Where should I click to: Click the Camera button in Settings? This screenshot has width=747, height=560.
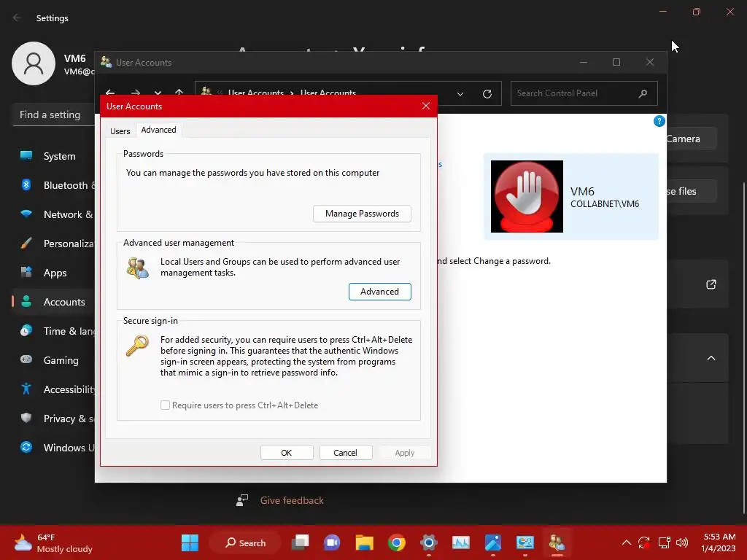click(691, 139)
